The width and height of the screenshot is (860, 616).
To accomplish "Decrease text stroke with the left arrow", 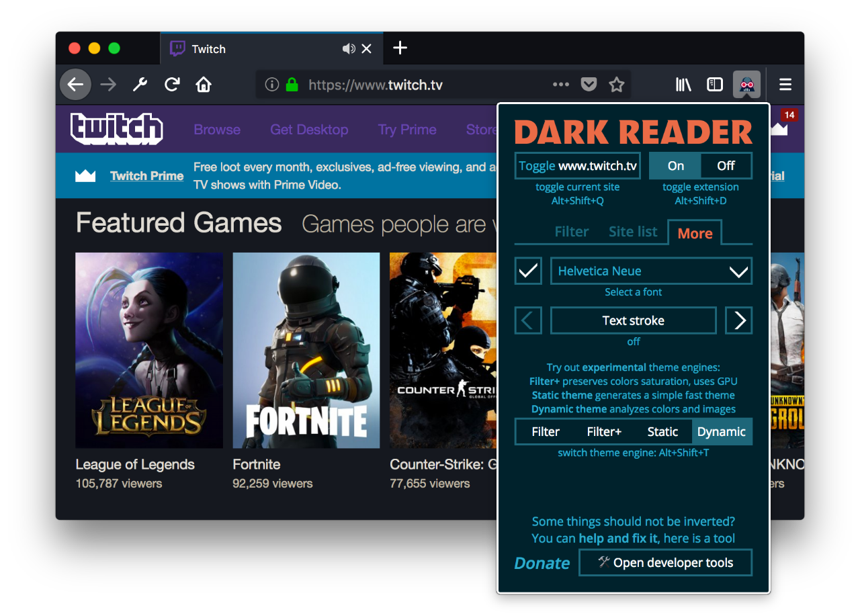I will [528, 320].
